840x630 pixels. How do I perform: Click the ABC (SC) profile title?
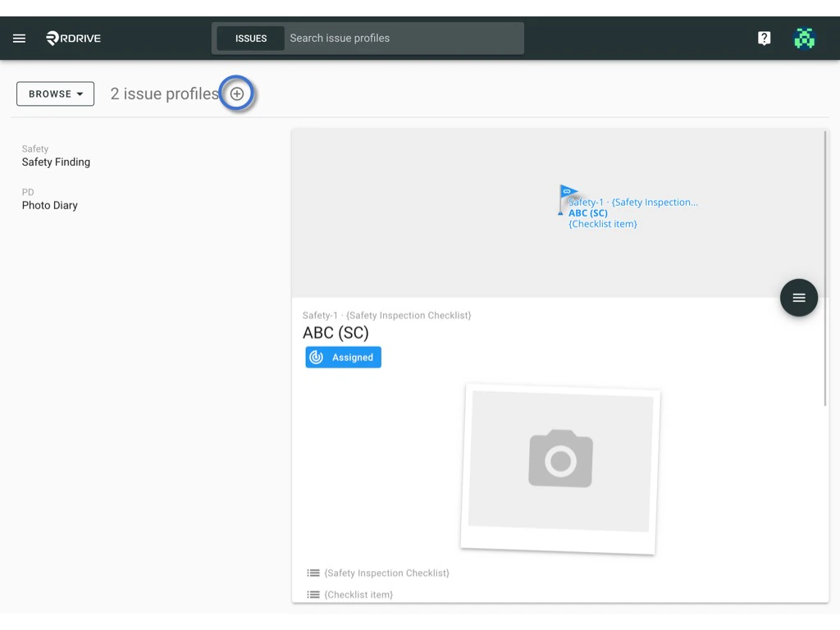point(336,333)
